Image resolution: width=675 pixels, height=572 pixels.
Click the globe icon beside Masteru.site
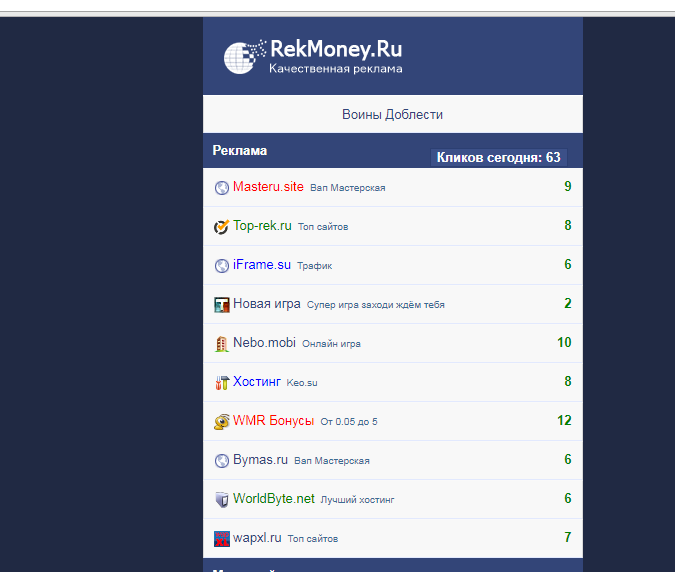tap(222, 187)
